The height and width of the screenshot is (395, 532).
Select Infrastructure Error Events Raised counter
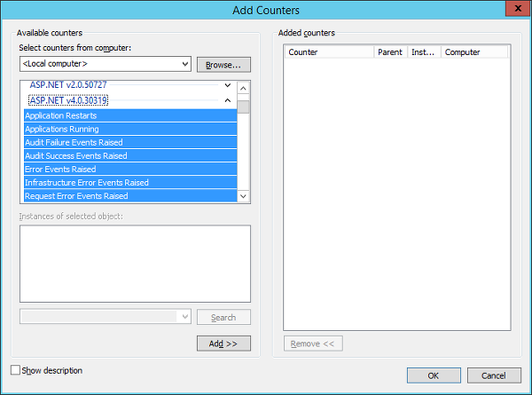pyautogui.click(x=130, y=182)
